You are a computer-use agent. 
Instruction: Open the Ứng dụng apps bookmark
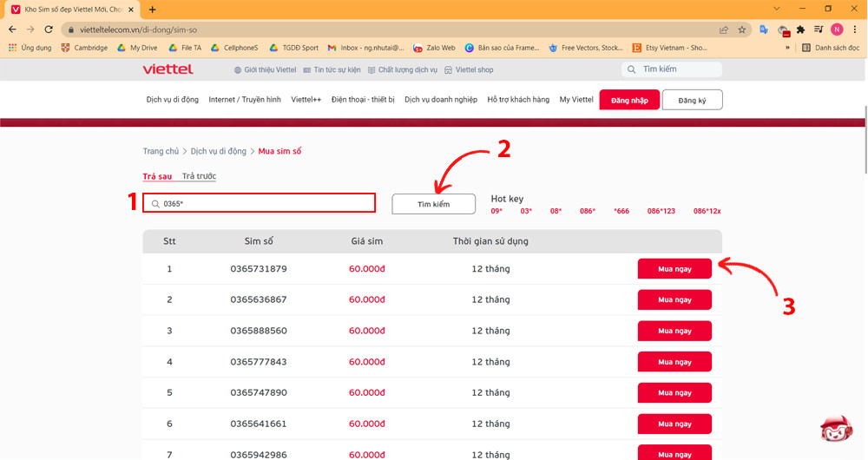[30, 48]
